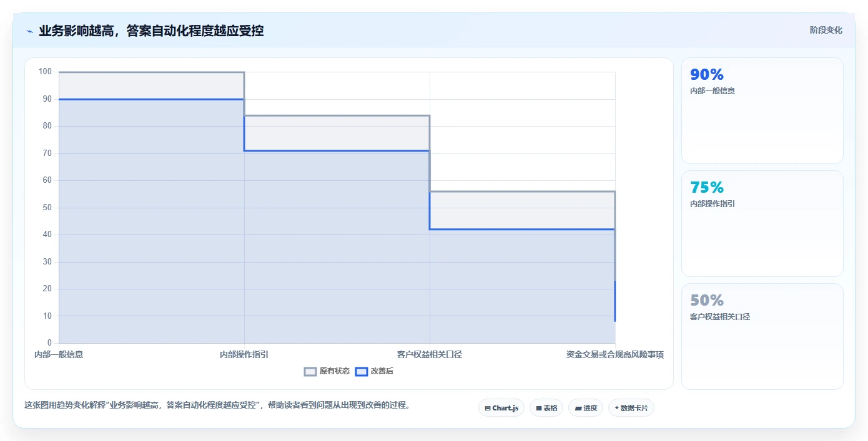Click the y-axis value 100
The image size is (868, 441).
(x=45, y=72)
